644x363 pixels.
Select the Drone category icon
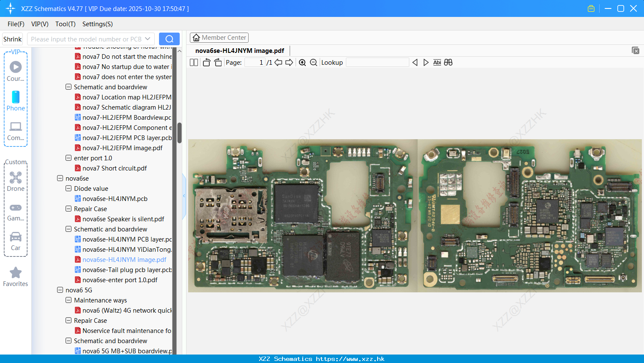click(x=16, y=181)
